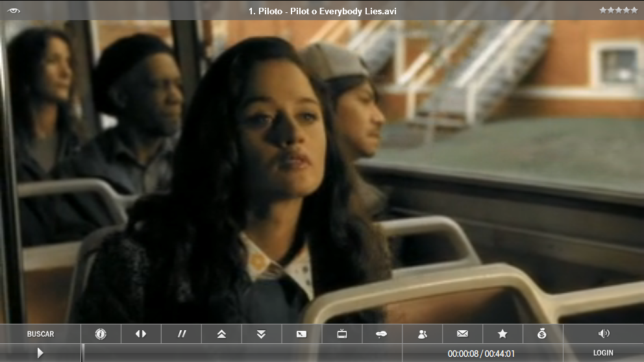Click the left-right arrows icon
This screenshot has height=362, width=644.
pos(141,333)
